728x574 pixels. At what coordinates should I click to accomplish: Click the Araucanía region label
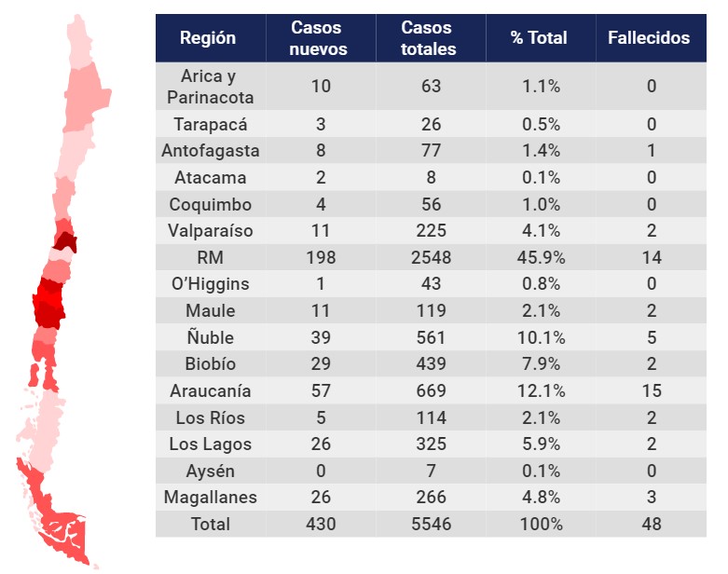(x=211, y=390)
